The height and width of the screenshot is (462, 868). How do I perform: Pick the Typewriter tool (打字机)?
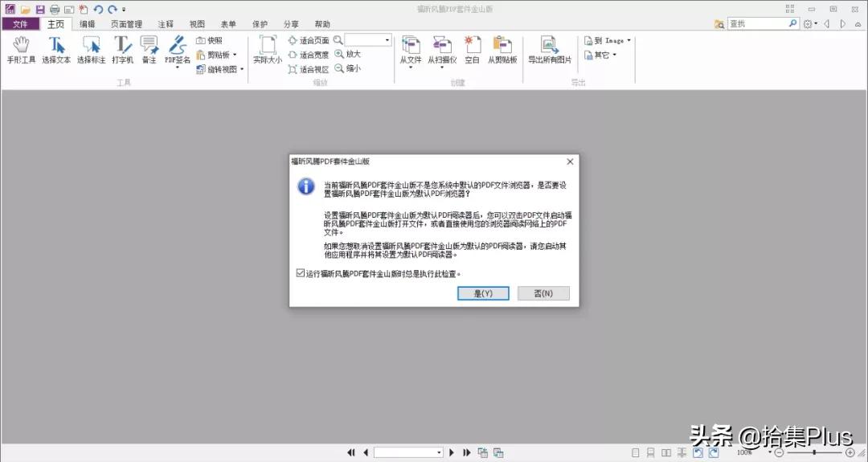coord(122,50)
